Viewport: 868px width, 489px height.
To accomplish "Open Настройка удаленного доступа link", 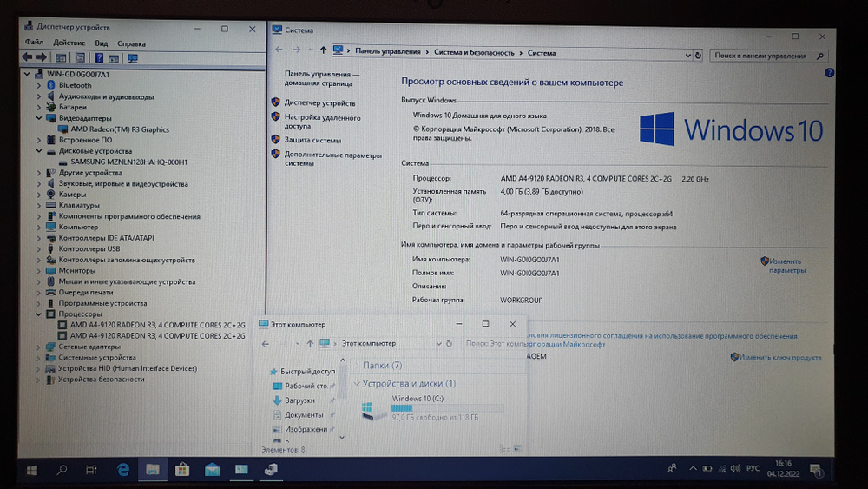I will [322, 122].
